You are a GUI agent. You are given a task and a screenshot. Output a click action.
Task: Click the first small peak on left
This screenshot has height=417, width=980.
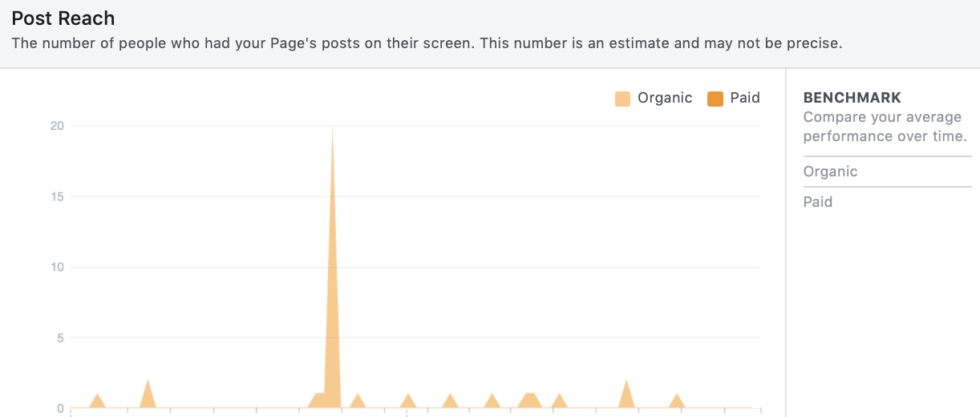click(x=97, y=396)
